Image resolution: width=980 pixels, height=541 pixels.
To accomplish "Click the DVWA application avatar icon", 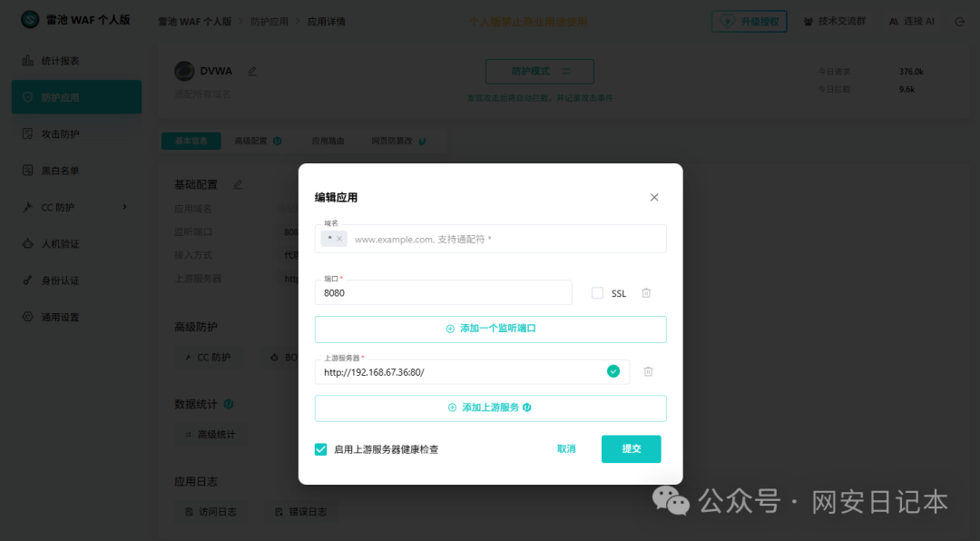I will tap(184, 71).
